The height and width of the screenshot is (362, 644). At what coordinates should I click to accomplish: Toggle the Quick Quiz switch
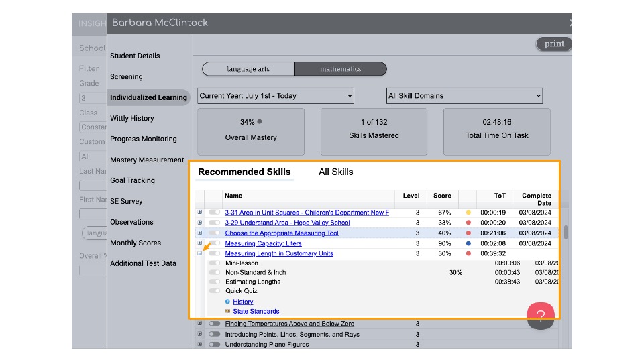[x=214, y=291]
